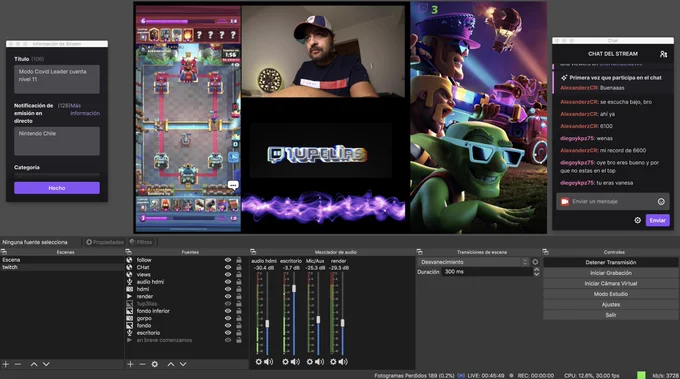Open the Desvanecimiento transition dropdown
This screenshot has height=379, width=680.
(x=473, y=262)
